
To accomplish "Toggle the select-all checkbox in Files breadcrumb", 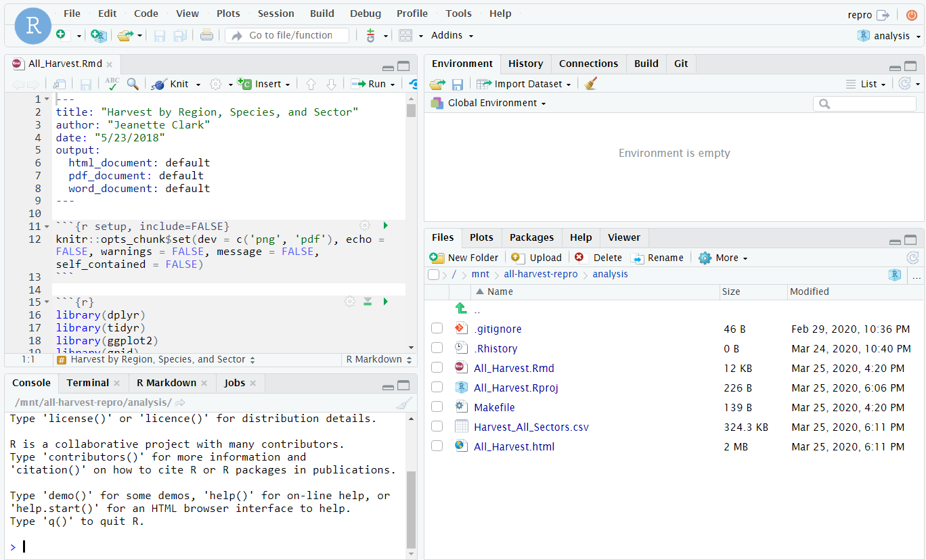I will [x=433, y=275].
